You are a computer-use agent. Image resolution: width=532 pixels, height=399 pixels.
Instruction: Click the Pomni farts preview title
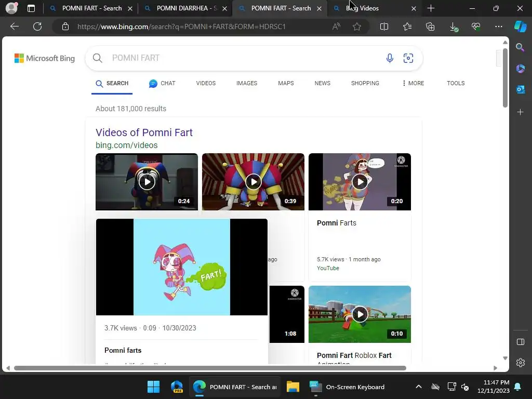pos(123,351)
